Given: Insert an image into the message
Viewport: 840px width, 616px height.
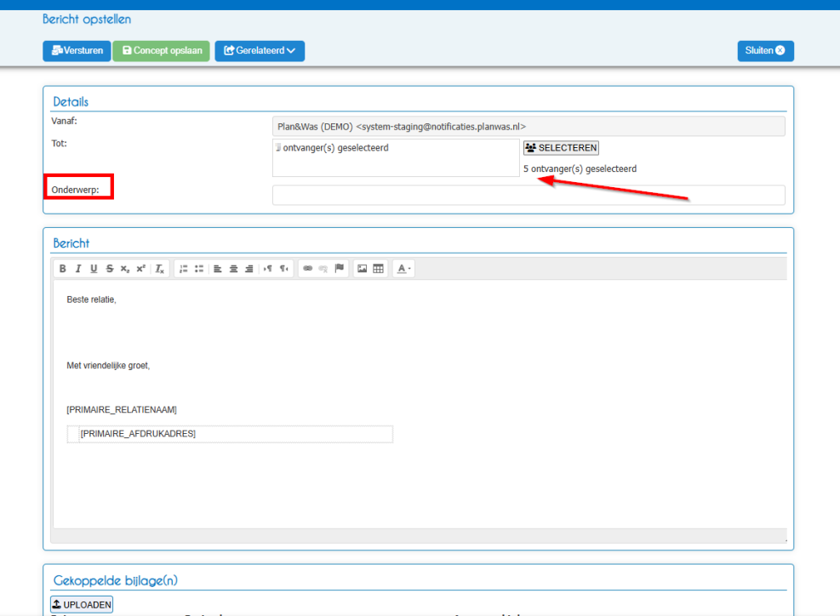Looking at the screenshot, I should click(x=363, y=269).
